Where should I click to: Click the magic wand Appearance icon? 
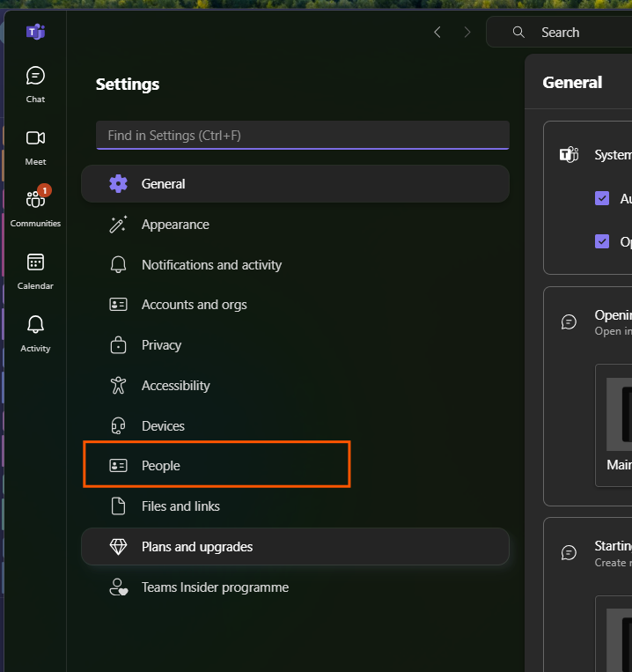(118, 224)
